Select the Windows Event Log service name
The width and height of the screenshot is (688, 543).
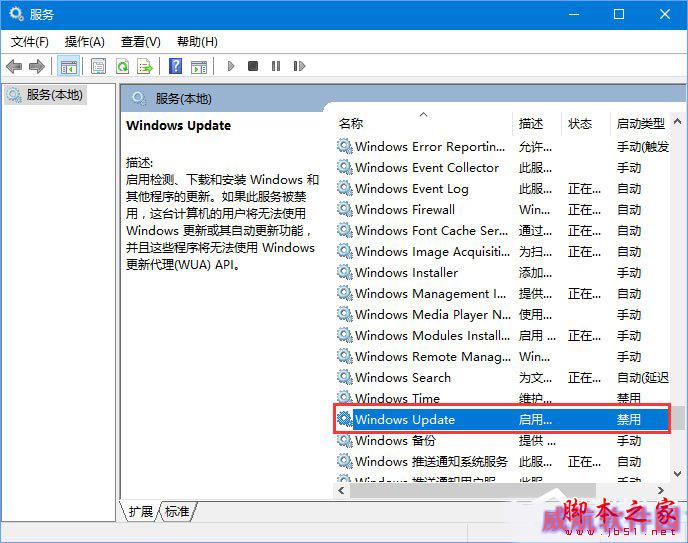pos(412,189)
